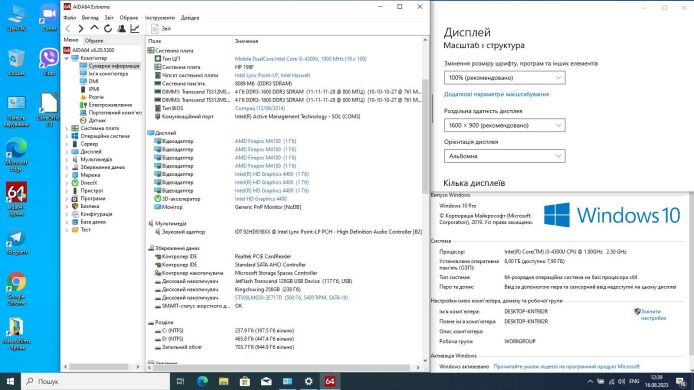Select the Датчик tree item

97,120
